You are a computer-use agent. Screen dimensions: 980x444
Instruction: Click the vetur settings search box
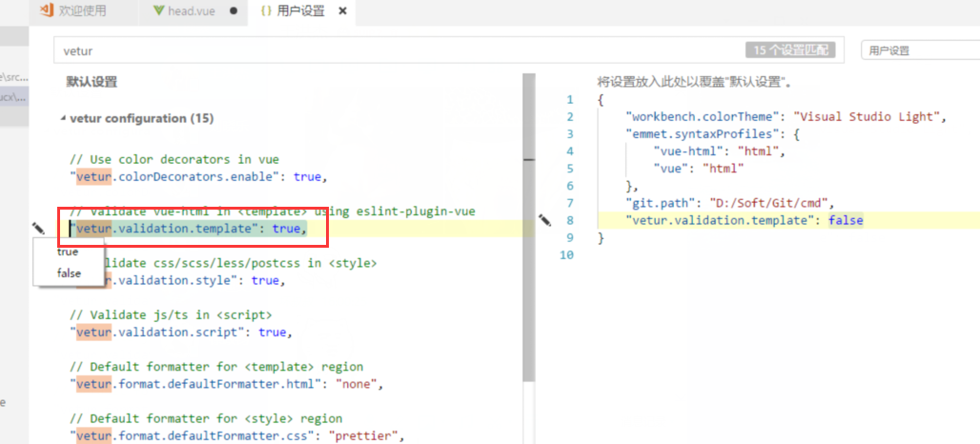pyautogui.click(x=381, y=50)
